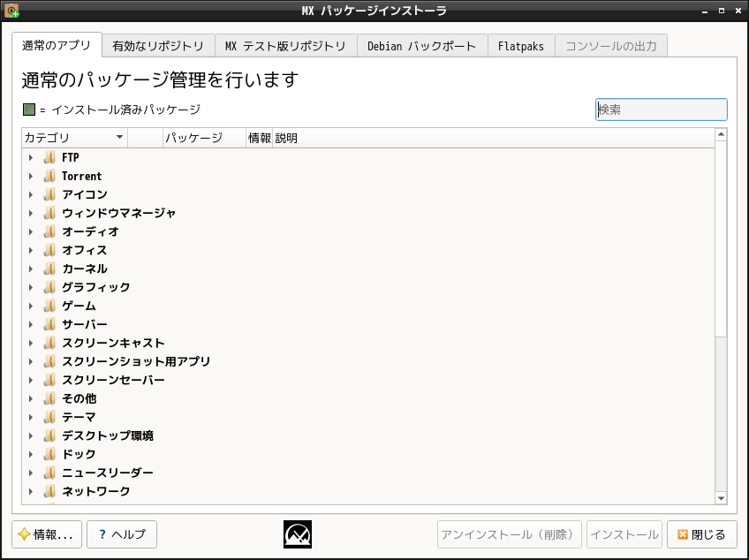Expand the グラフィック category
This screenshot has height=560, width=749.
pos(31,287)
